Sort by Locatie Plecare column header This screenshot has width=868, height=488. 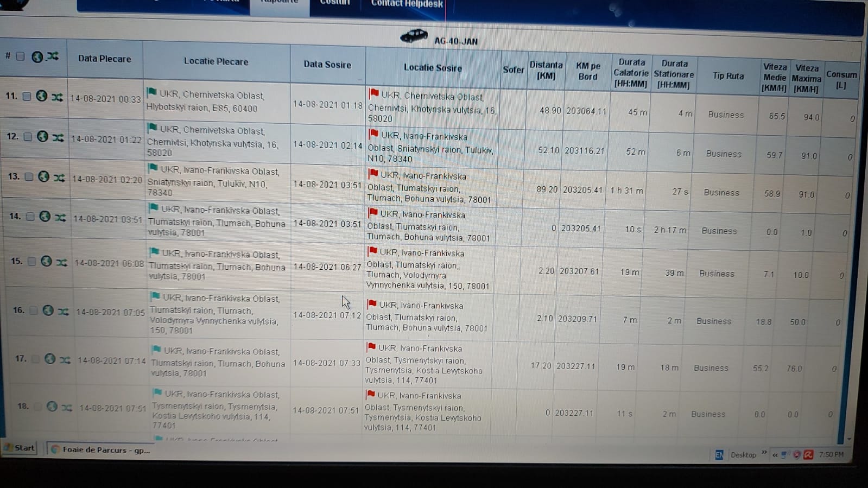coord(216,61)
